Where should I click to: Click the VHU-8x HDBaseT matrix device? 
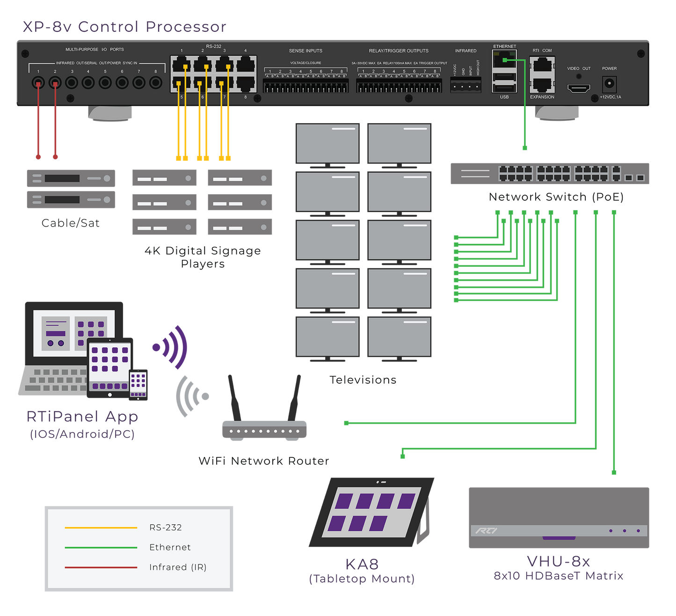pyautogui.click(x=559, y=518)
